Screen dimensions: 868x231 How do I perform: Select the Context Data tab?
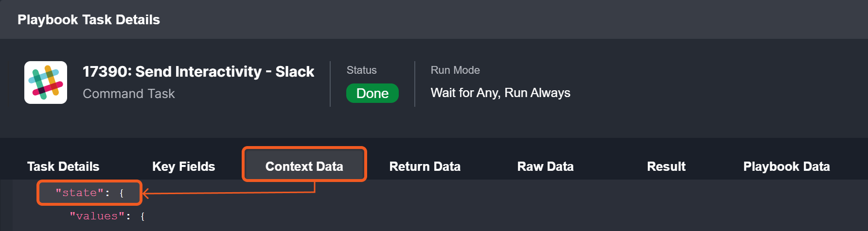(x=304, y=166)
